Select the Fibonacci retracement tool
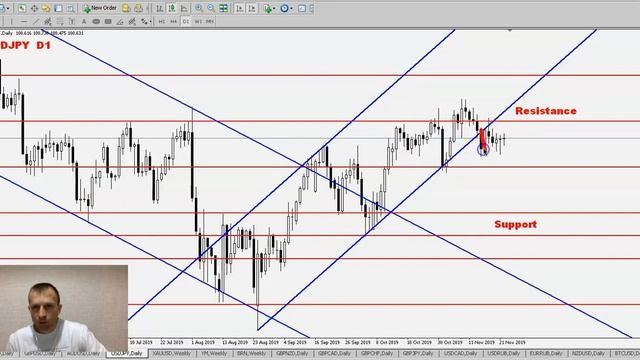 [x=60, y=21]
